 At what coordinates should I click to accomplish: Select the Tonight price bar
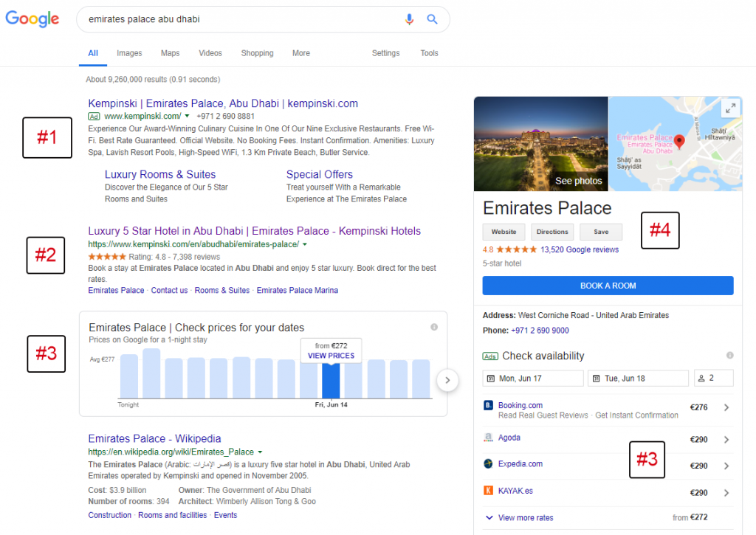128,376
